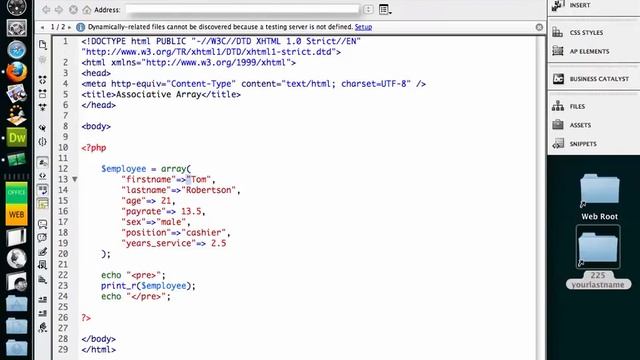Click the browser Forward arrow button
This screenshot has width=640, height=360.
(59, 9)
